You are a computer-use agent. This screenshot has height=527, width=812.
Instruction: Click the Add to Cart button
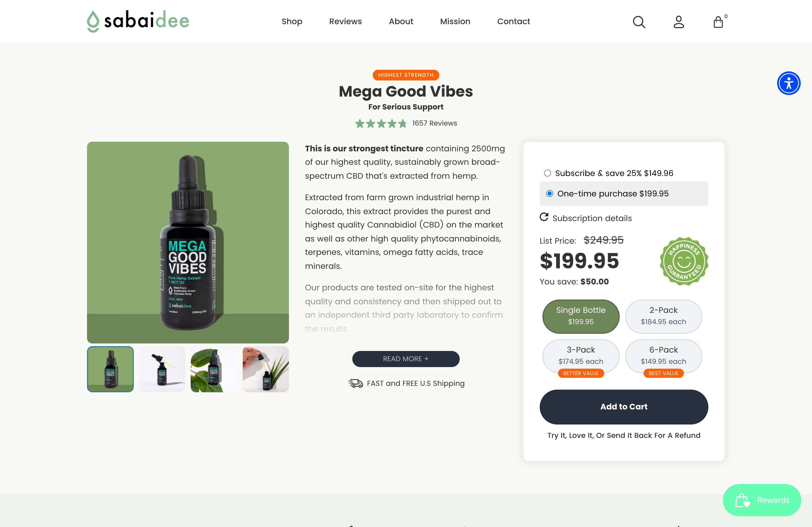point(624,407)
